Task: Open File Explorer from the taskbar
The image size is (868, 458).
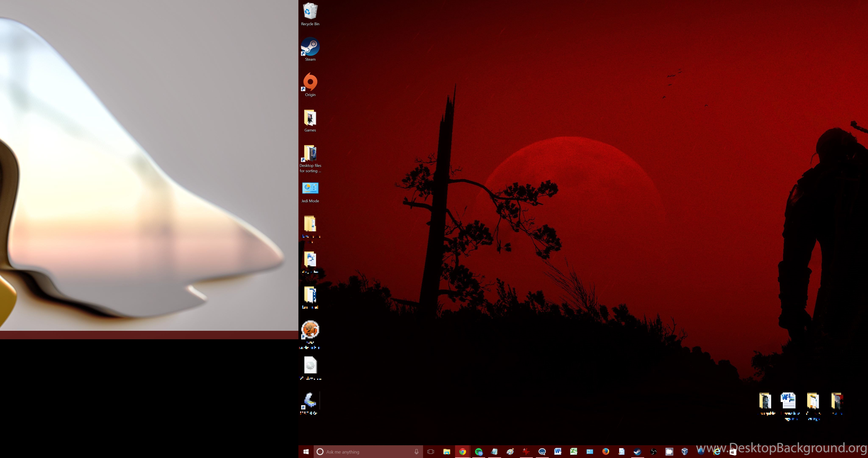Action: (447, 452)
